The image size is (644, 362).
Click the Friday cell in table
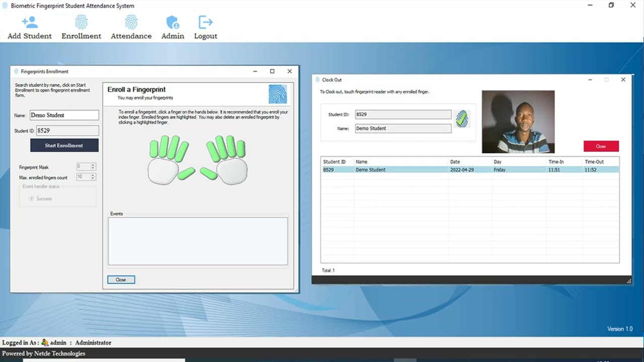tap(519, 170)
